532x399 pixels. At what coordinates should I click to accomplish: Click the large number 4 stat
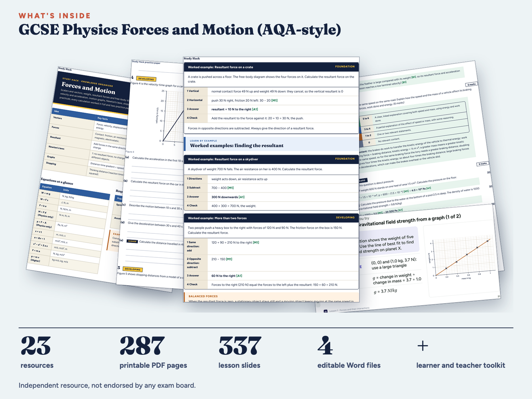(x=325, y=346)
